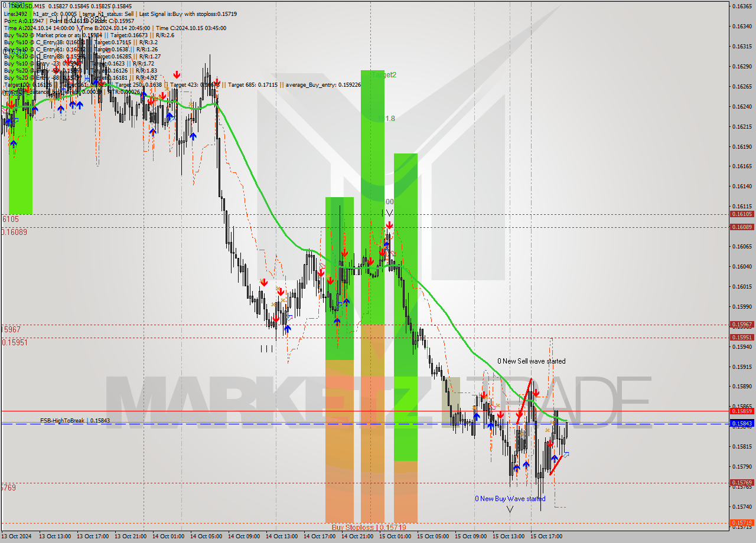Select the red 0.15769 price tag on the axis
Viewport: 756px width, 543px height.
(x=742, y=482)
